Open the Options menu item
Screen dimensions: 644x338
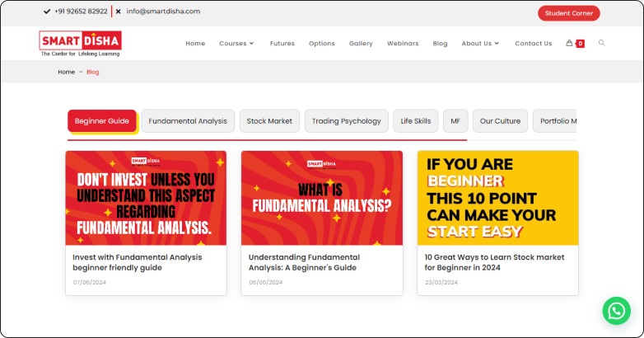[x=322, y=43]
